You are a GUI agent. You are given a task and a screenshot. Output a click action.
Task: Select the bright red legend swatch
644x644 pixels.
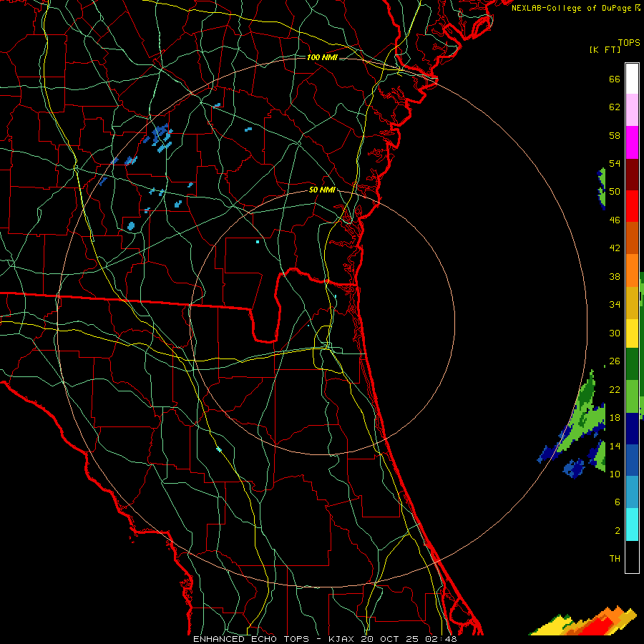point(632,206)
